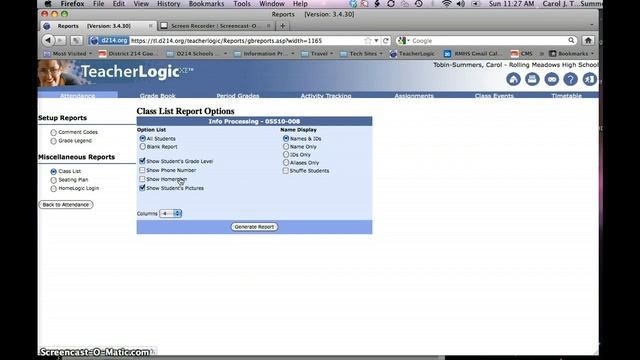This screenshot has height=360, width=640.
Task: Open Firefox home page button
Action: click(588, 40)
